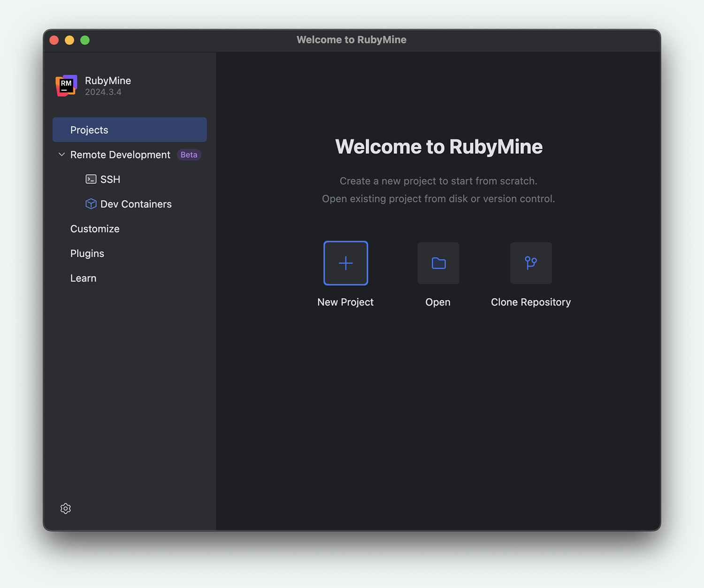
Task: Minimize the window with yellow button
Action: [69, 40]
